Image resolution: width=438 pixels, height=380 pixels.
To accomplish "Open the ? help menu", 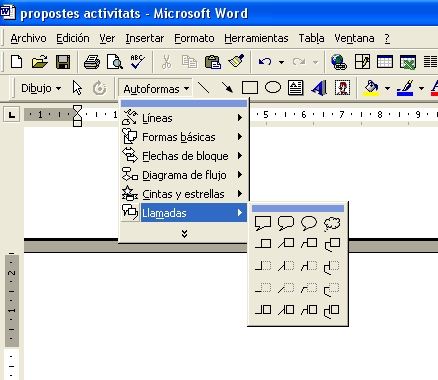I will (387, 38).
